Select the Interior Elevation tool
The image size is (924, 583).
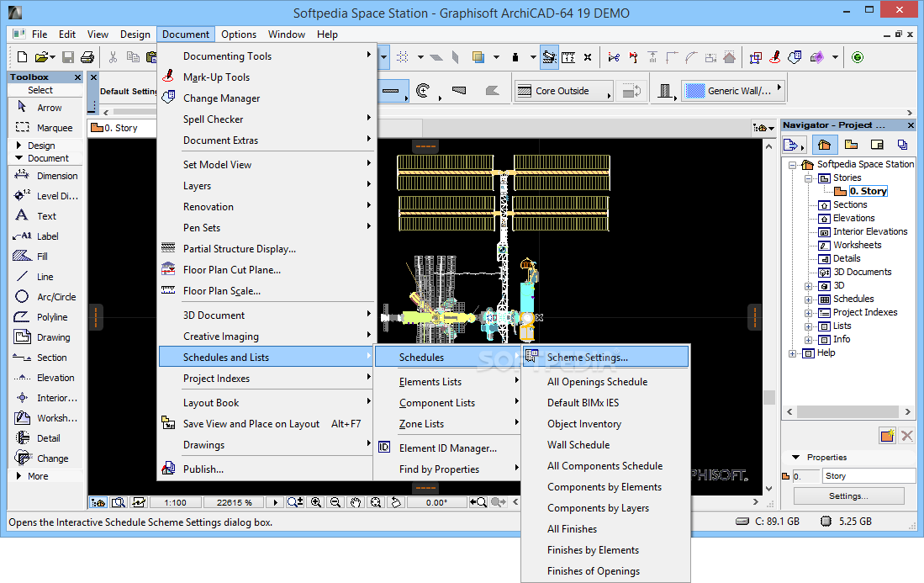click(45, 398)
